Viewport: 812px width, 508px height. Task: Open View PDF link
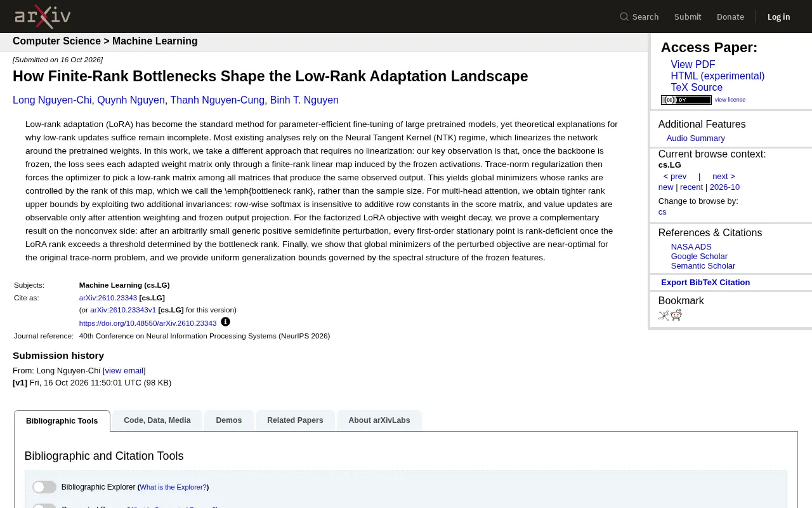693,65
